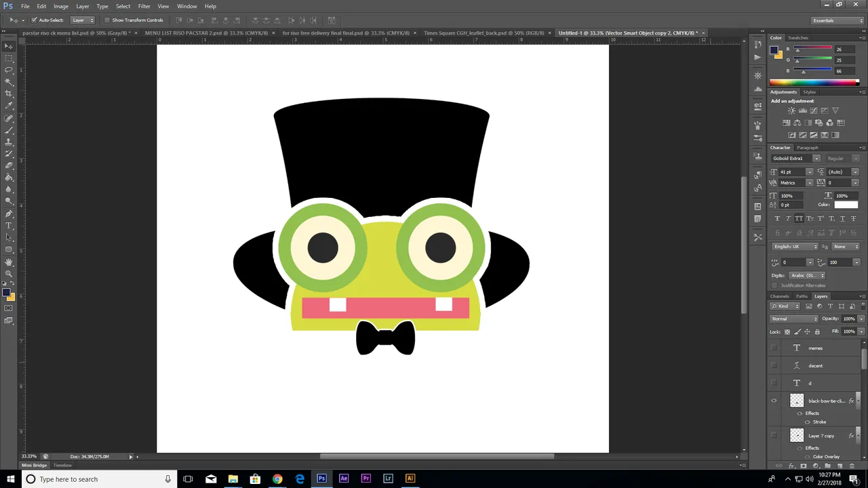Open the font size dropdown
This screenshot has width=868, height=488.
tap(810, 172)
